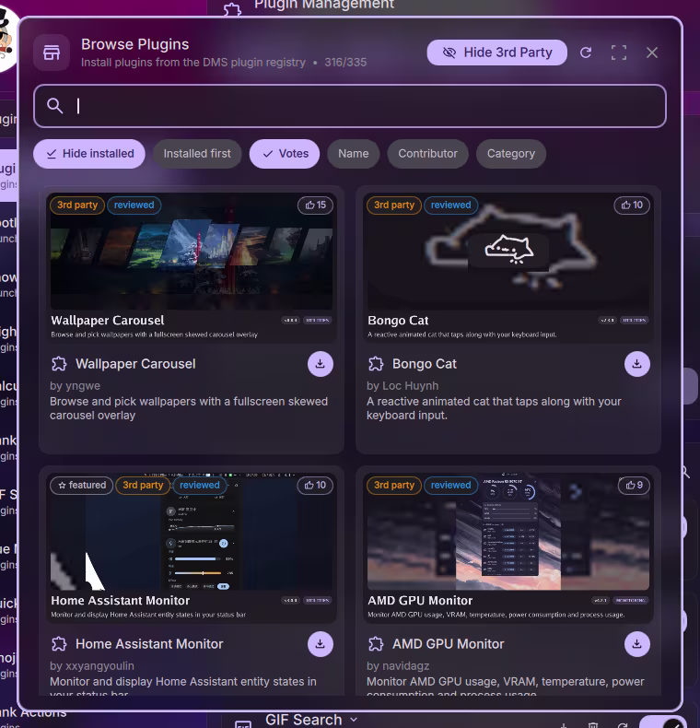Click the featured star badge on Home Assistant Monitor
The width and height of the screenshot is (700, 728).
[x=82, y=485]
